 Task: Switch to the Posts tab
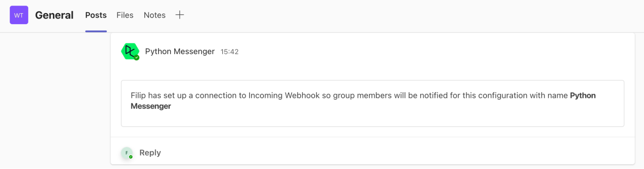tap(96, 15)
